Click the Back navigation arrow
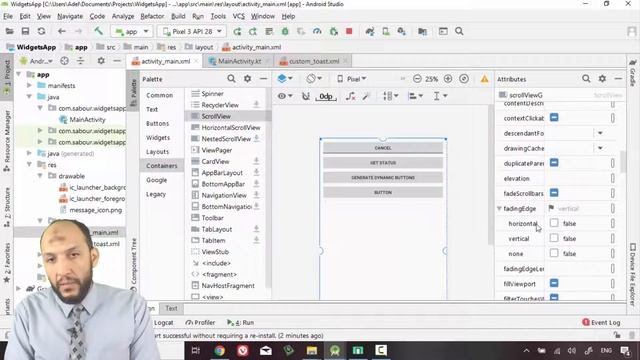The height and width of the screenshot is (360, 640). 62,31
